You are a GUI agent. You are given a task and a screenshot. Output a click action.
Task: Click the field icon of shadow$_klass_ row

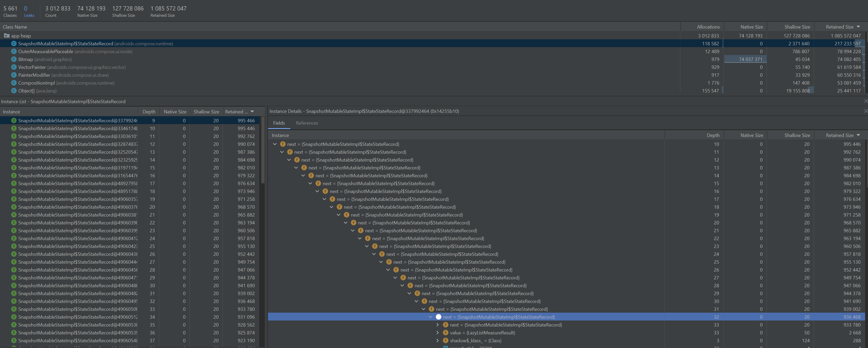445,340
